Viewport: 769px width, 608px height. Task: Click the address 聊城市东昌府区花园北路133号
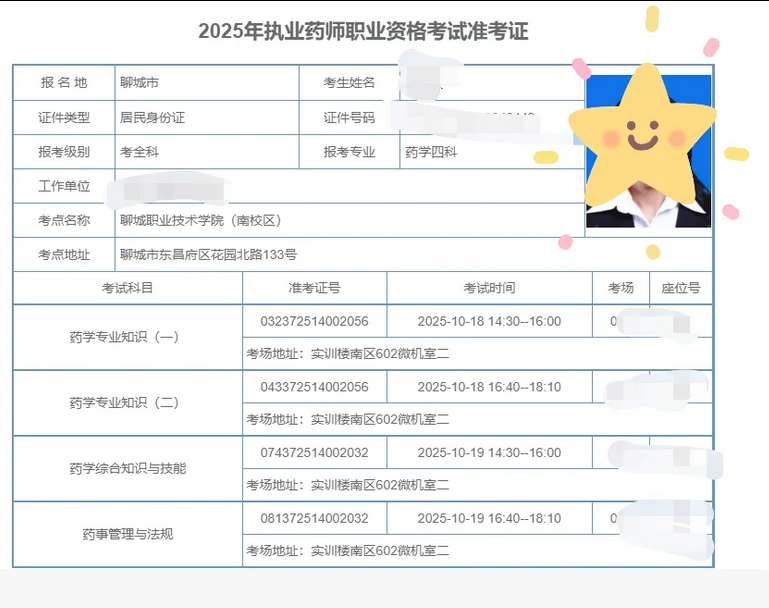(208, 255)
